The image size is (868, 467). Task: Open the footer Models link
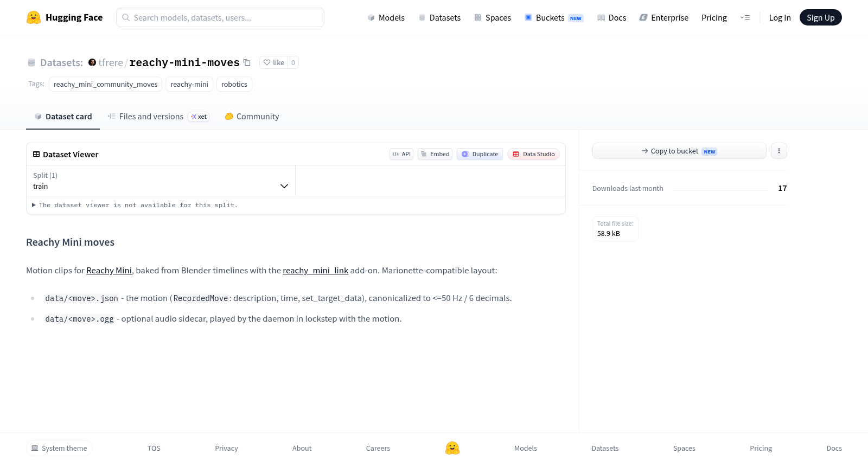[526, 448]
